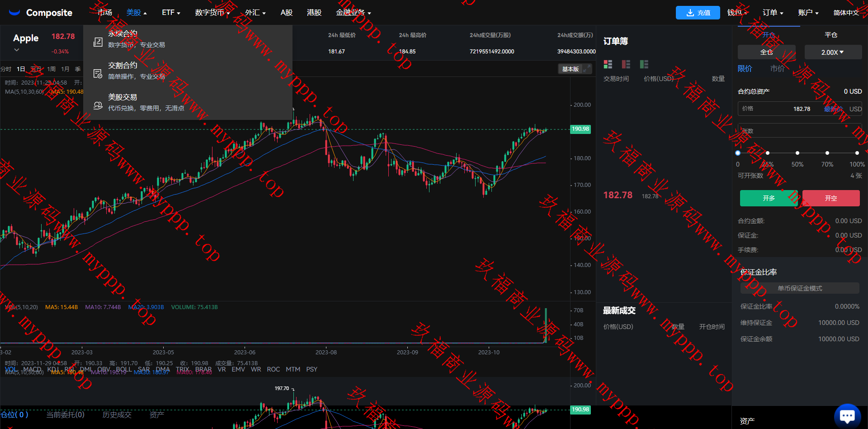
Task: Select 限价 limit order type
Action: coord(745,68)
